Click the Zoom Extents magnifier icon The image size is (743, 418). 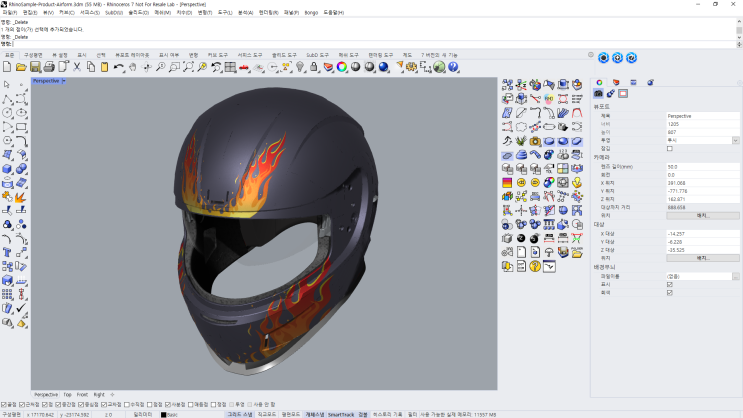[x=188, y=67]
